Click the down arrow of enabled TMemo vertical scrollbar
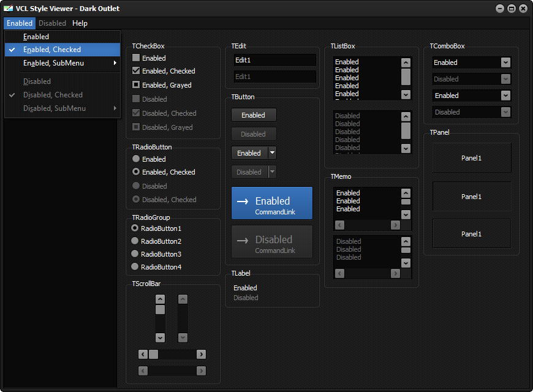The height and width of the screenshot is (392, 533). point(406,214)
